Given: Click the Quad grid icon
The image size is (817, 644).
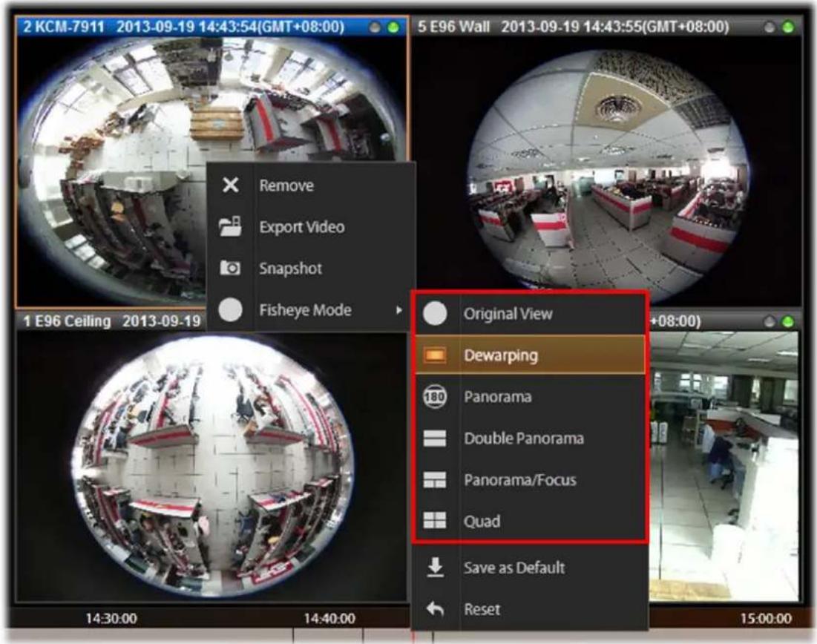Looking at the screenshot, I should [435, 521].
